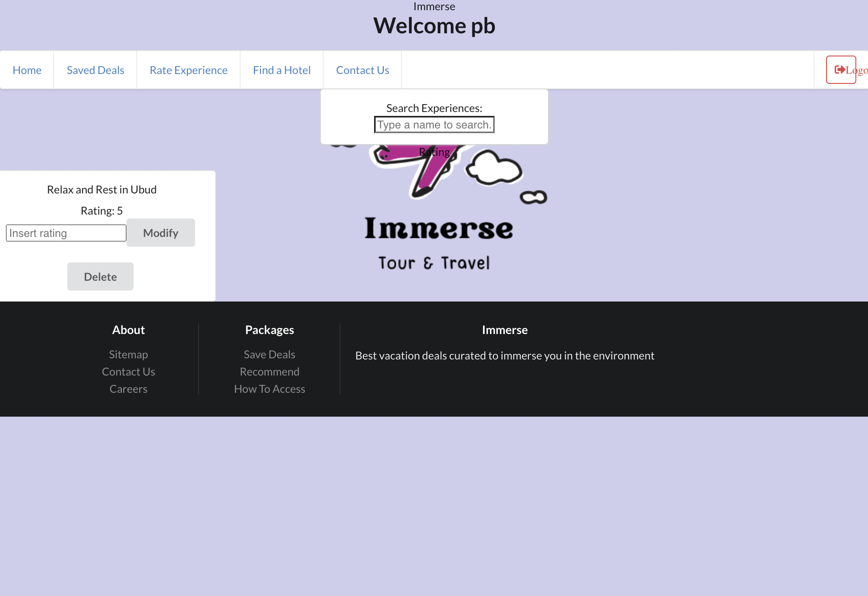Delete the Relax and Rest in Ubud deal

pos(100,276)
